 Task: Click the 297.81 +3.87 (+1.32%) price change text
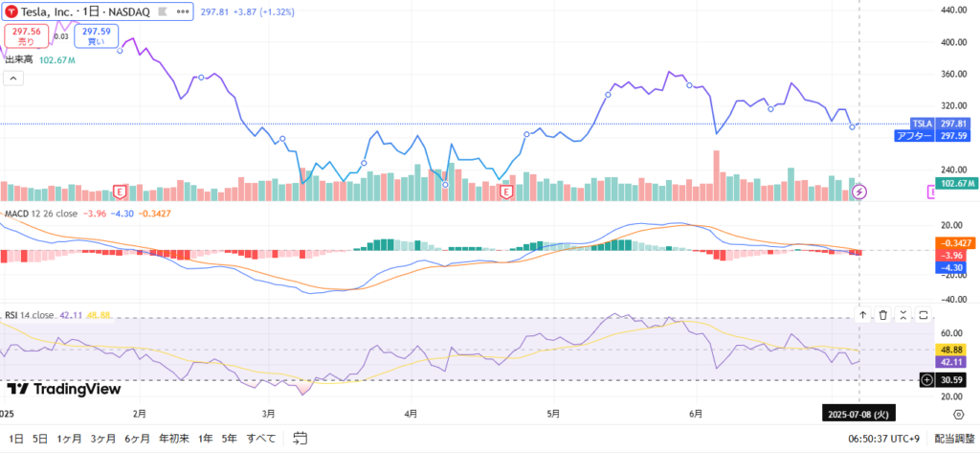[x=248, y=11]
